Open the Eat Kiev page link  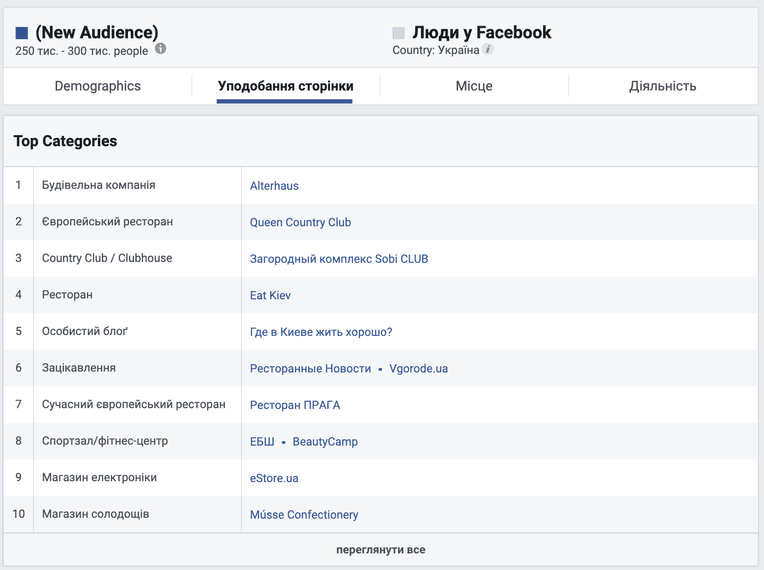pos(270,295)
